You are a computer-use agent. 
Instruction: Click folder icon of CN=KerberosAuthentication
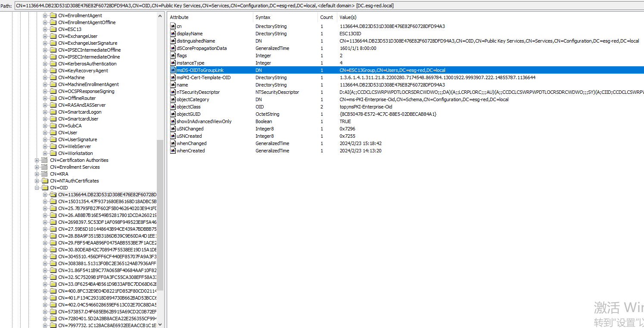coord(53,64)
